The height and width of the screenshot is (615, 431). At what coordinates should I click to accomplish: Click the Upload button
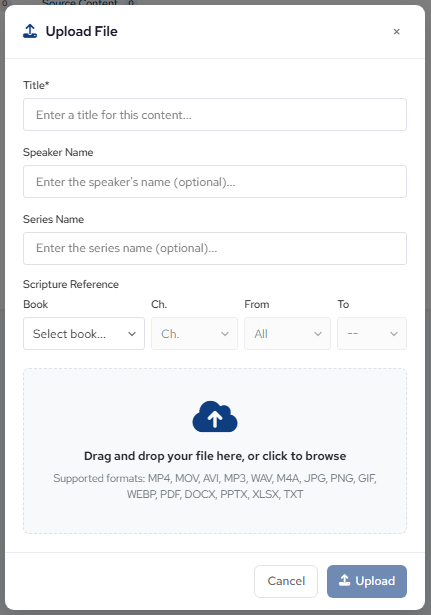click(367, 581)
